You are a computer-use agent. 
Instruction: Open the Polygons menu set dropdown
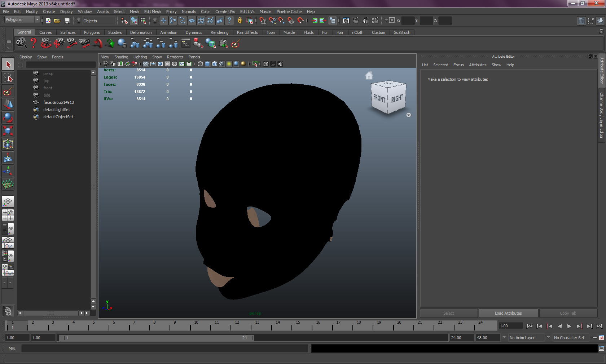pos(22,19)
